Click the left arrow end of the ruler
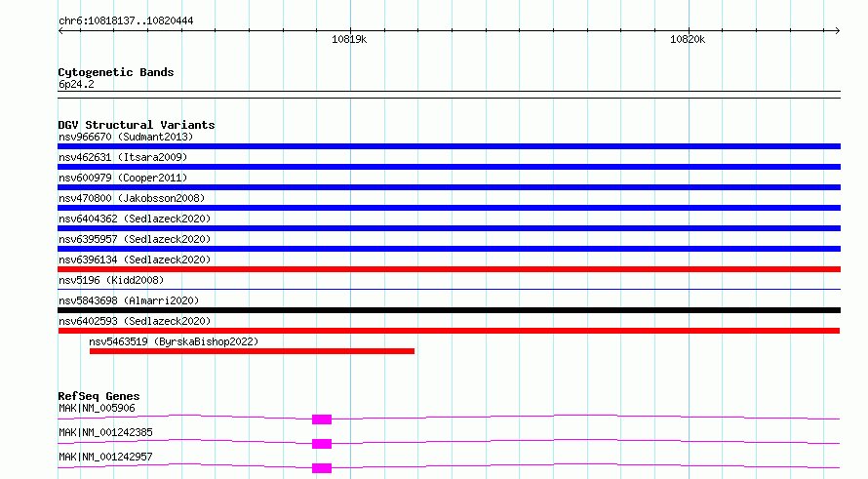Image resolution: width=868 pixels, height=479 pixels. pos(60,31)
